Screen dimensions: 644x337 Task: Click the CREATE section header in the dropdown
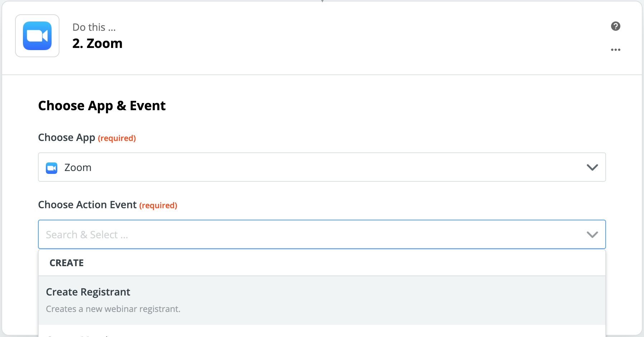click(66, 263)
